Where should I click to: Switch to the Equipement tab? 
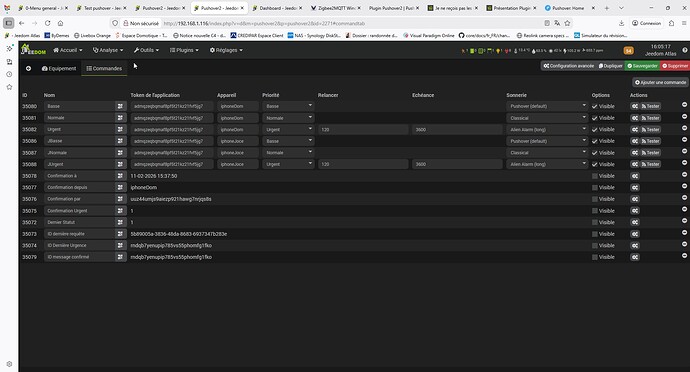(59, 69)
